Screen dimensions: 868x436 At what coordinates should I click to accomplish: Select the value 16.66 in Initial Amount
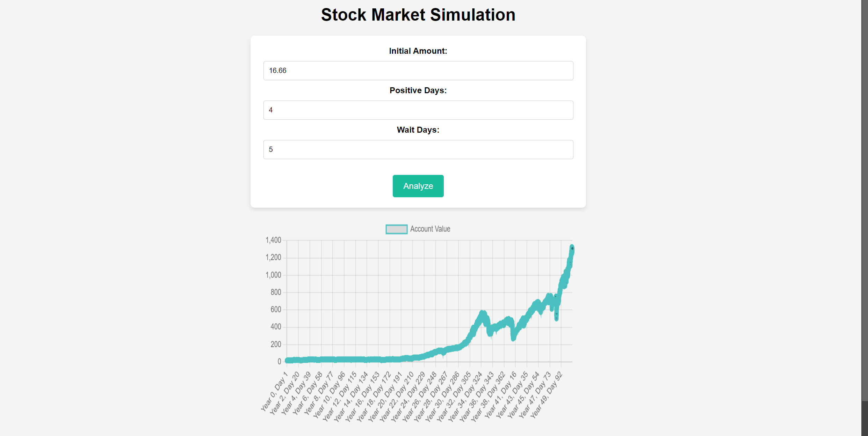point(277,70)
